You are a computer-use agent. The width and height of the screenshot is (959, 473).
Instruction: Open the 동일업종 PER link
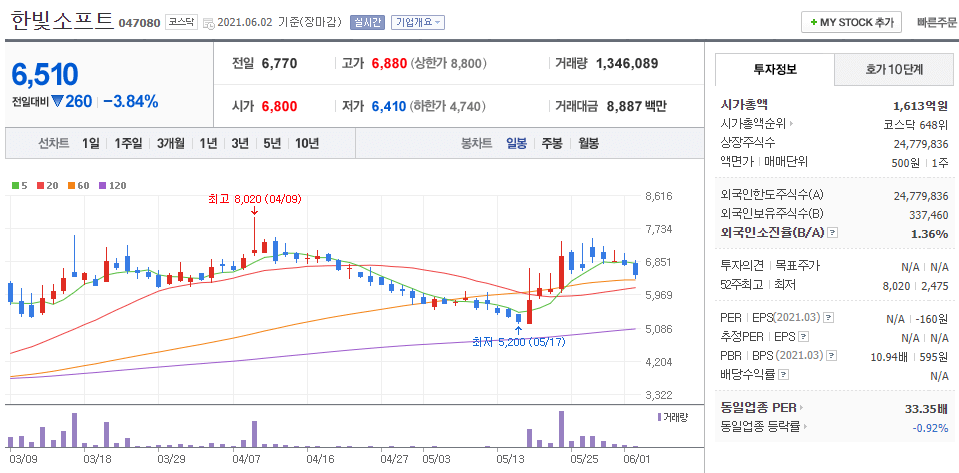(758, 408)
